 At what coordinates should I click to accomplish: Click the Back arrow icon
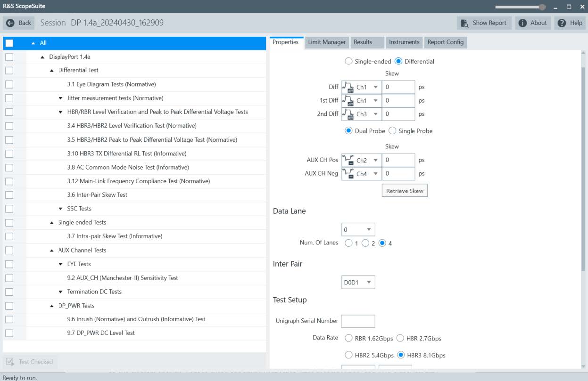(10, 23)
